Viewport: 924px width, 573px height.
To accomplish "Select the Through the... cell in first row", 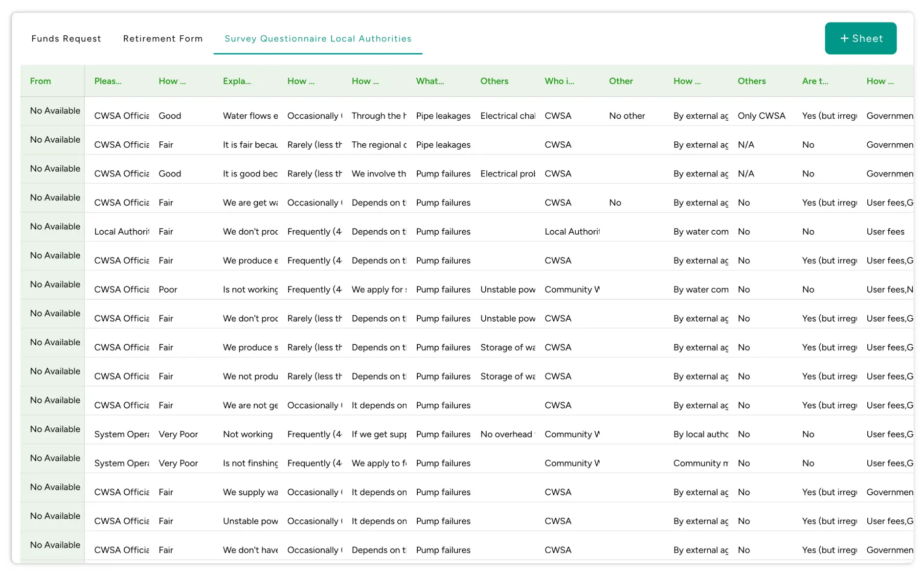I will coord(379,116).
